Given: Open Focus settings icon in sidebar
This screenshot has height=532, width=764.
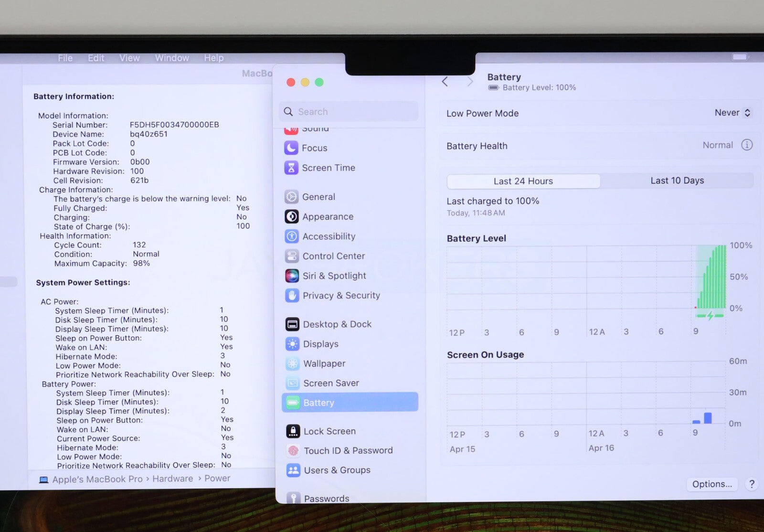Looking at the screenshot, I should click(x=291, y=148).
